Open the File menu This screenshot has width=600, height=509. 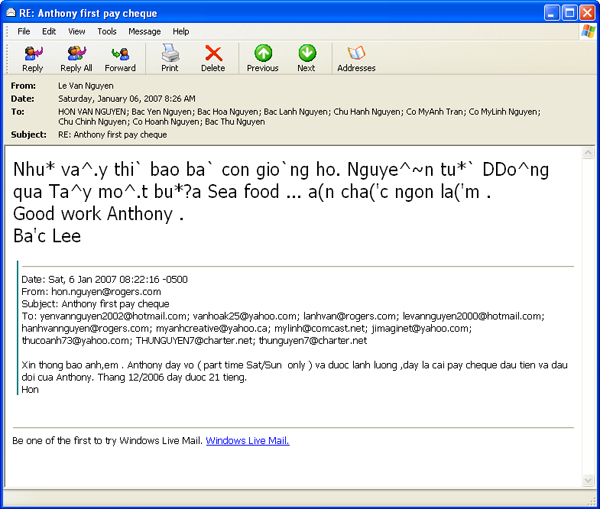coord(24,31)
